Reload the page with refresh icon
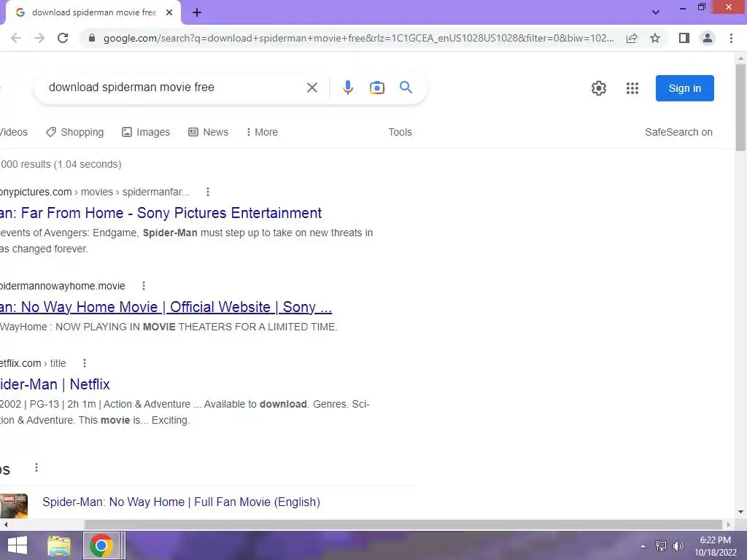 (63, 38)
